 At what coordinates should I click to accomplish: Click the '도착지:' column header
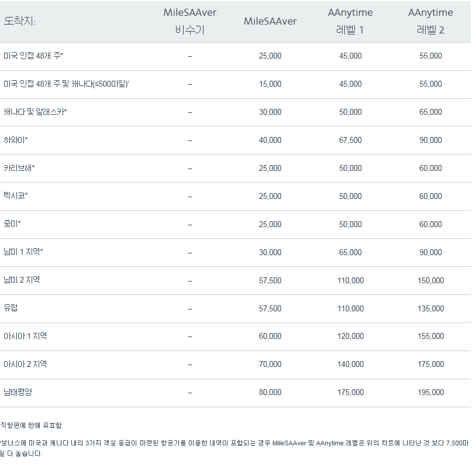tap(20, 21)
